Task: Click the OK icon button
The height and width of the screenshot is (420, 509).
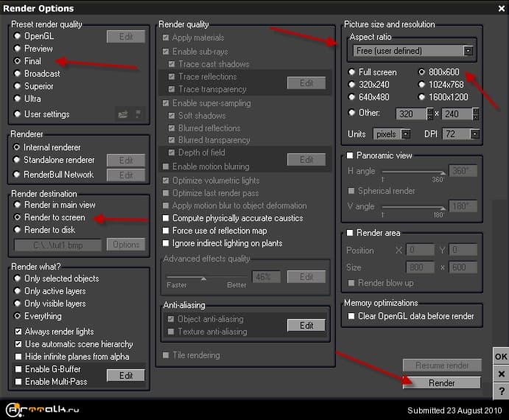Action: (501, 357)
